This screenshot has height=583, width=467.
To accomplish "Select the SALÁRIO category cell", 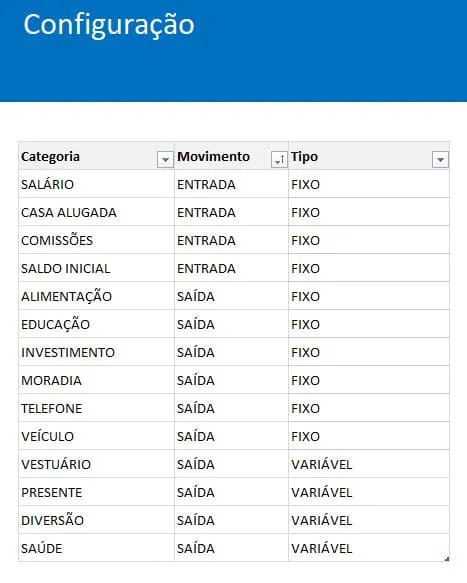I will click(x=96, y=184).
